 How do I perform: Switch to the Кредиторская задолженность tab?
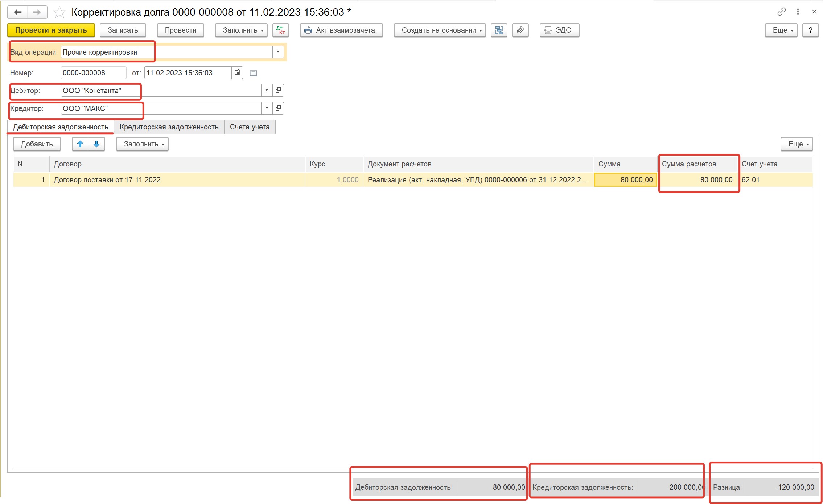(x=169, y=127)
